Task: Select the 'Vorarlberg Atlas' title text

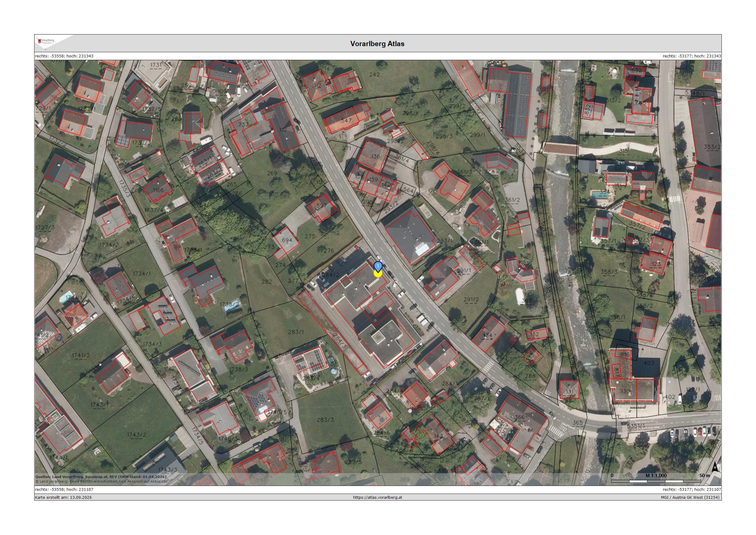Action: pos(377,43)
